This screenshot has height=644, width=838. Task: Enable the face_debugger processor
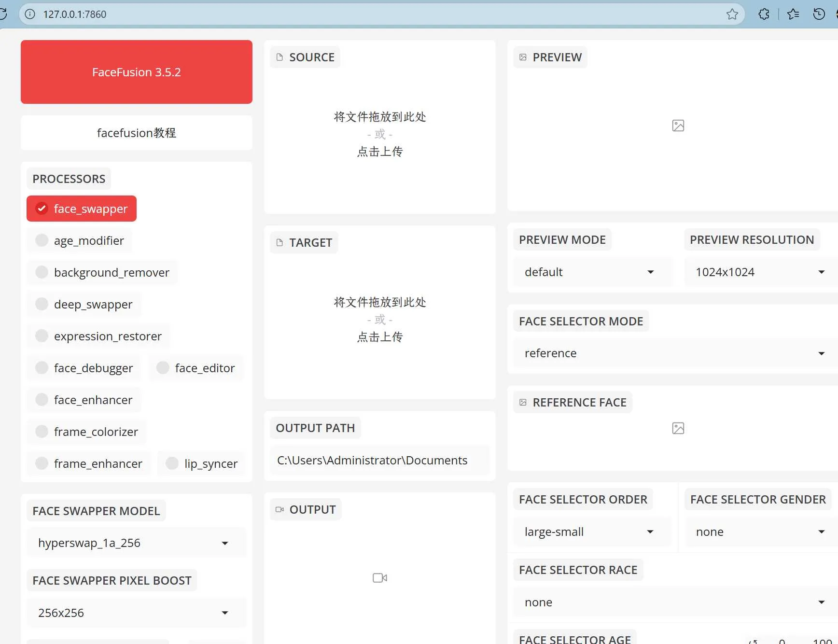84,368
